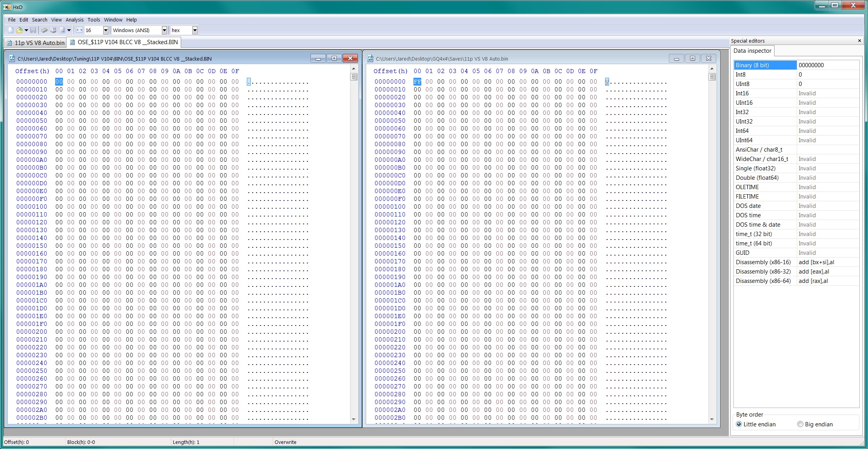Select the FILETIME row in Data inspector
This screenshot has width=868, height=449.
(796, 197)
